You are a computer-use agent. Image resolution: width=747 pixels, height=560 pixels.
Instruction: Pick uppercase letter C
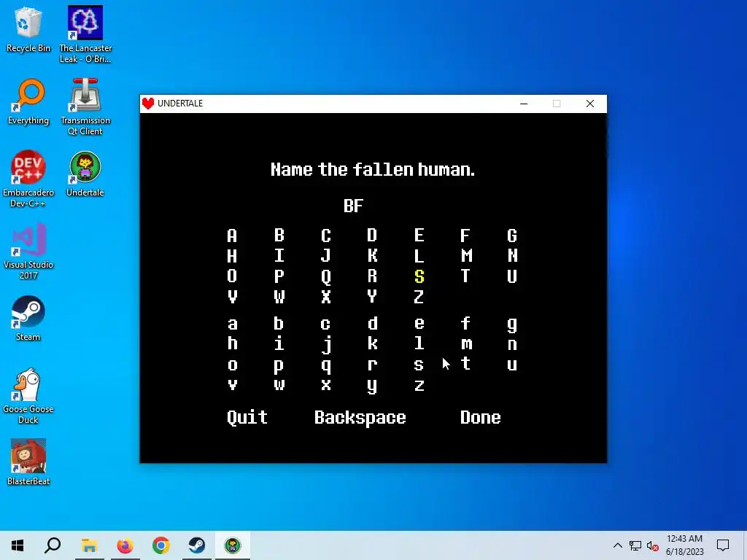coord(326,236)
